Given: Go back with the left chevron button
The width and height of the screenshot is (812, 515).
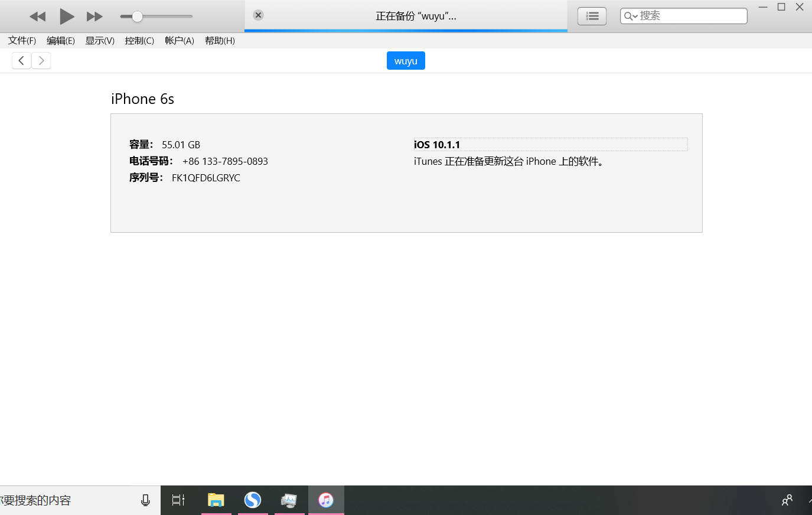Looking at the screenshot, I should click(21, 60).
